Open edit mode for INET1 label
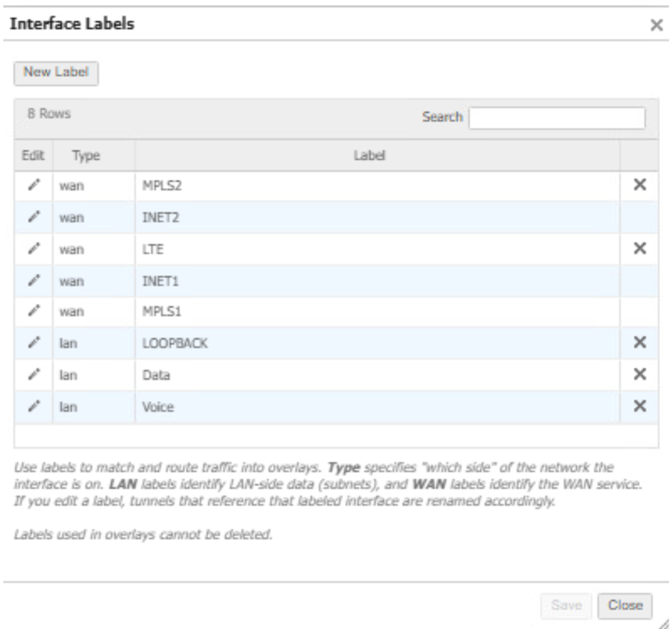The image size is (672, 629). point(33,281)
